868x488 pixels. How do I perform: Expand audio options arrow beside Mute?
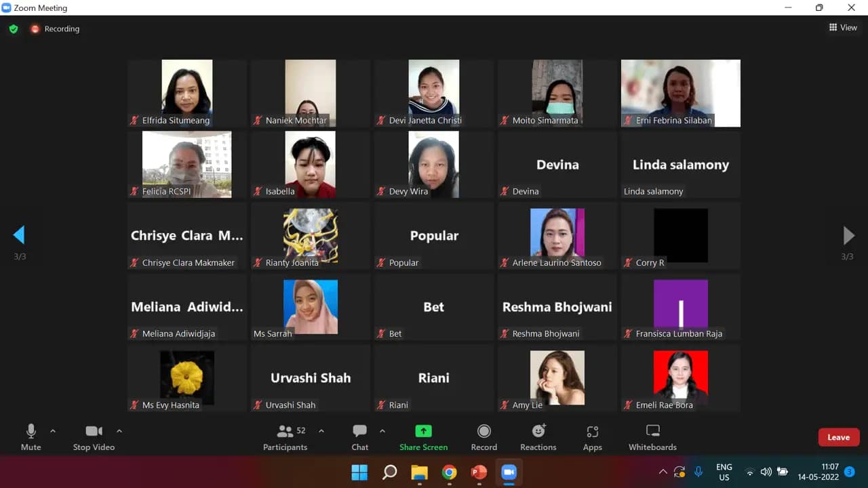(53, 431)
